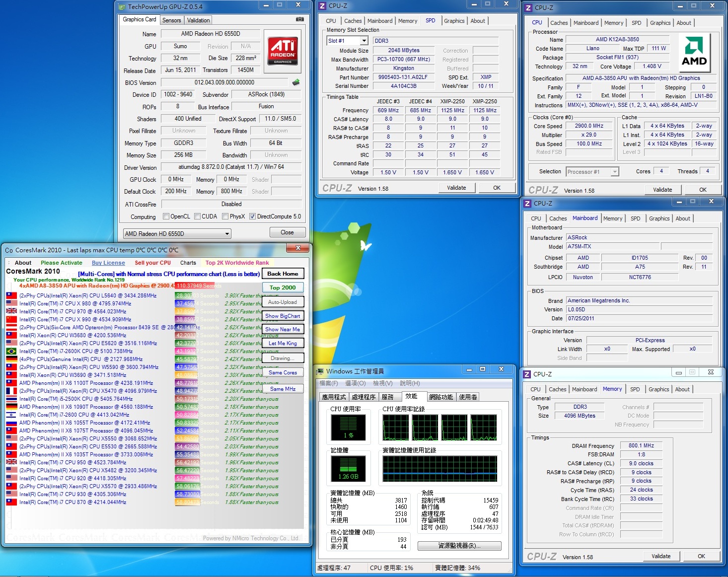The image size is (728, 577).
Task: Switch to the Sensors tab in GPU-Z
Action: (x=171, y=20)
